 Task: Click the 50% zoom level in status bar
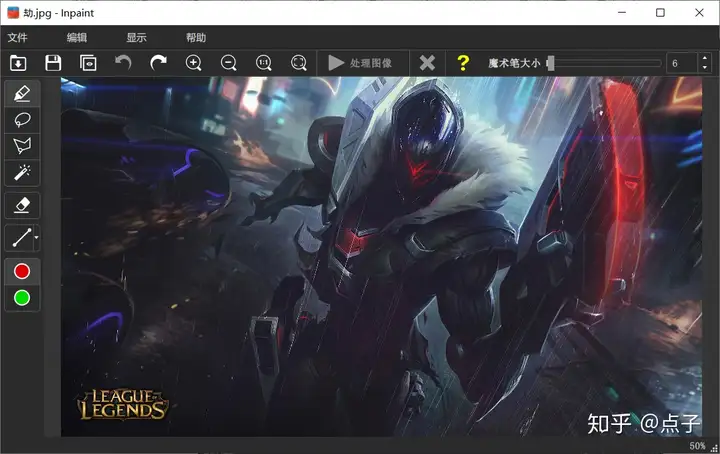click(697, 446)
